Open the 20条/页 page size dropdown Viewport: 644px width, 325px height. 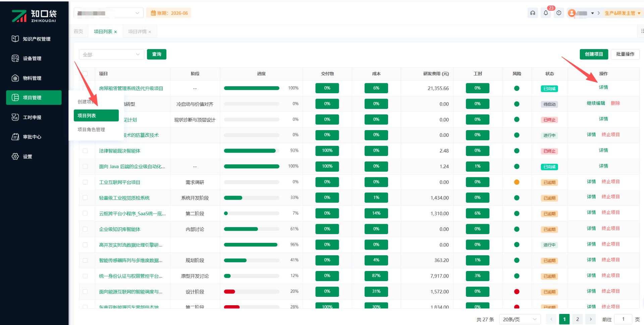520,319
